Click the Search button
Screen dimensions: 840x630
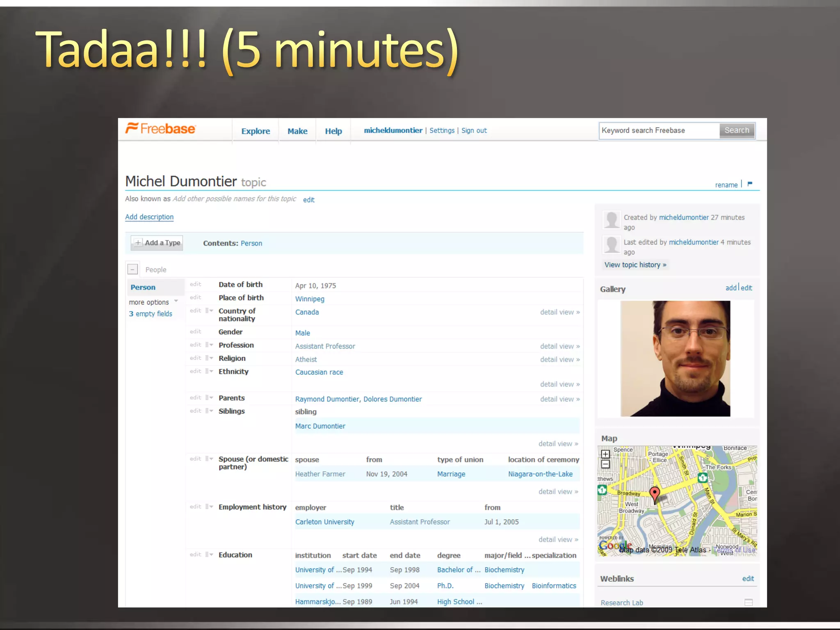coord(737,130)
